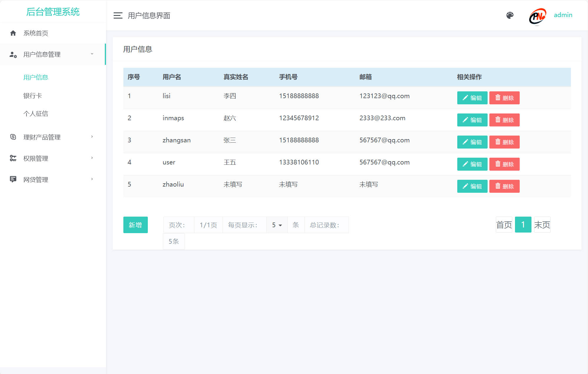Collapse the 用户信息管理 menu section
This screenshot has width=588, height=374.
pos(92,54)
